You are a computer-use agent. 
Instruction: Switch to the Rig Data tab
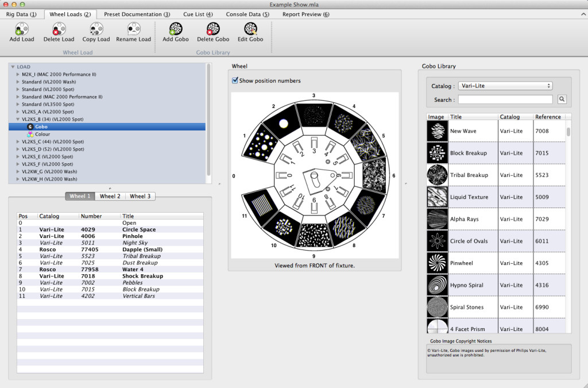tap(21, 14)
